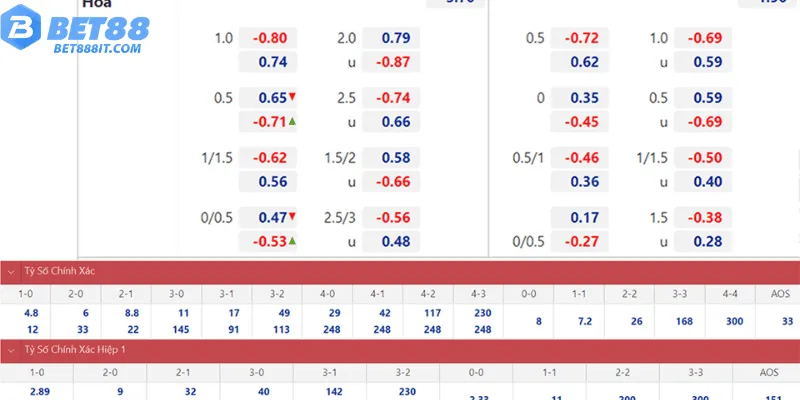The width and height of the screenshot is (800, 400).
Task: Click handicap 0 odds 0.35
Action: click(580, 98)
